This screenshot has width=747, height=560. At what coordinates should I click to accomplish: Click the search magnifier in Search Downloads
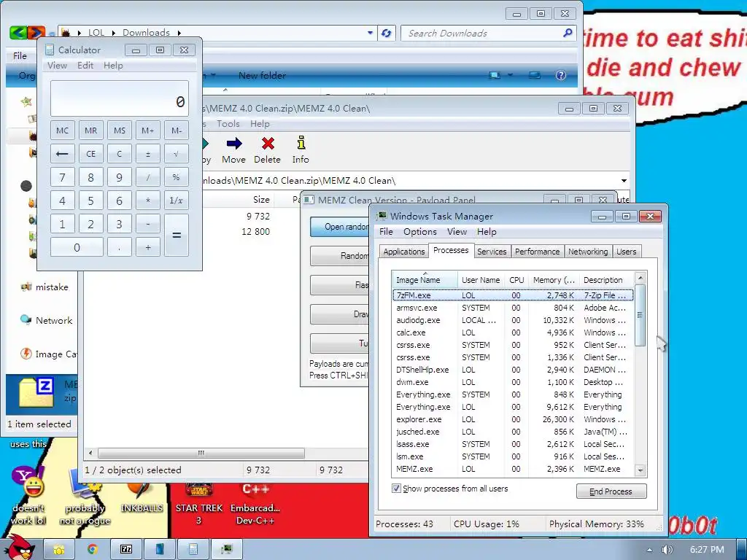(x=568, y=33)
